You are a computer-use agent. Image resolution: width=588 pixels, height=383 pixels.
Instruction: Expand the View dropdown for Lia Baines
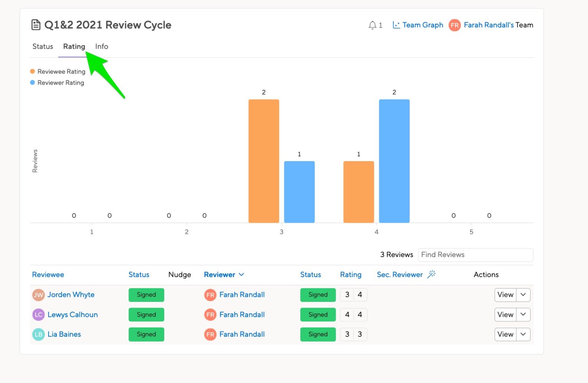point(523,334)
